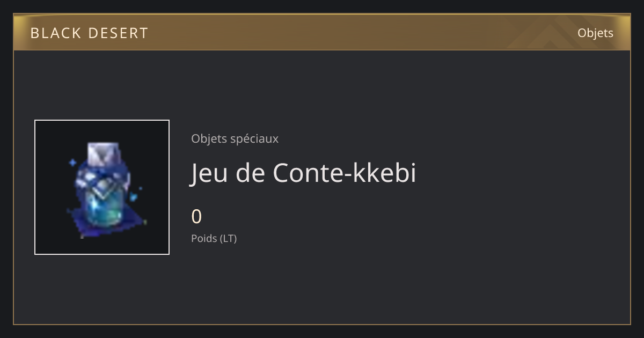The width and height of the screenshot is (644, 338).
Task: Click the blue sparkle left of the jar
Action: [73, 161]
